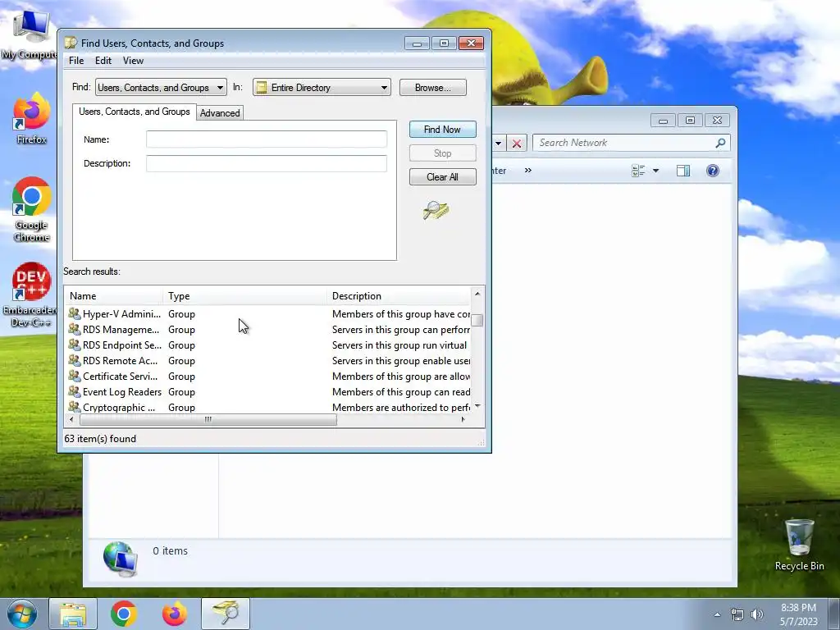Show hidden tray icons arrow

(x=717, y=614)
